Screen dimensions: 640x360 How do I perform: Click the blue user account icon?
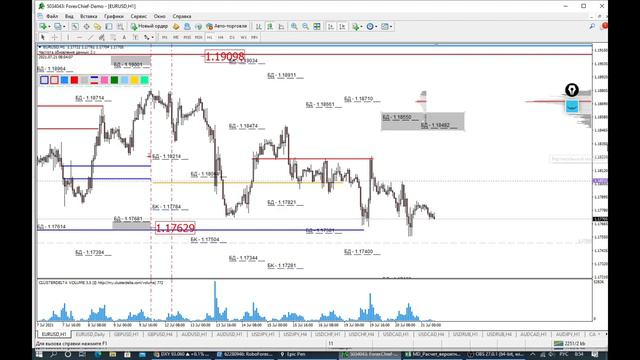187,27
